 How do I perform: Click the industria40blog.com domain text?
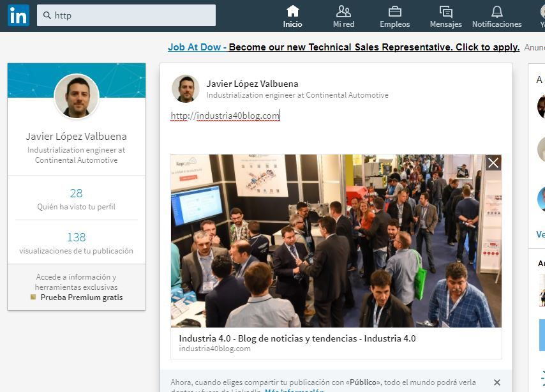[x=215, y=349]
